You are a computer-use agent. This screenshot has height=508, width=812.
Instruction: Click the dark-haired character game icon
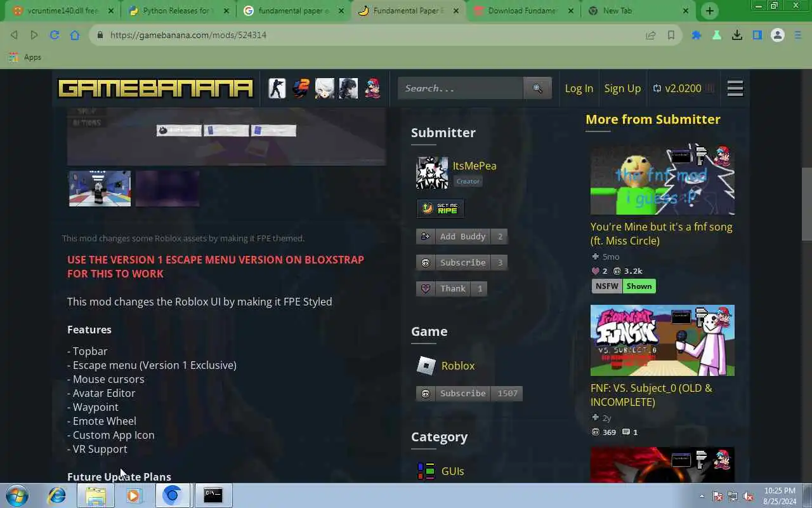pos(348,88)
